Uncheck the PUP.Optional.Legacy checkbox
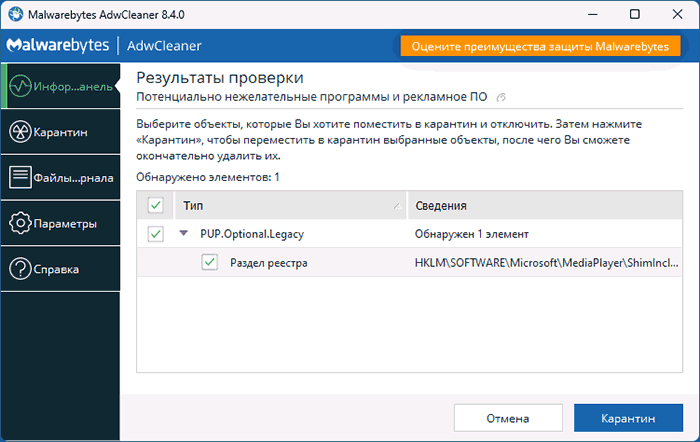Image resolution: width=700 pixels, height=442 pixels. 156,234
